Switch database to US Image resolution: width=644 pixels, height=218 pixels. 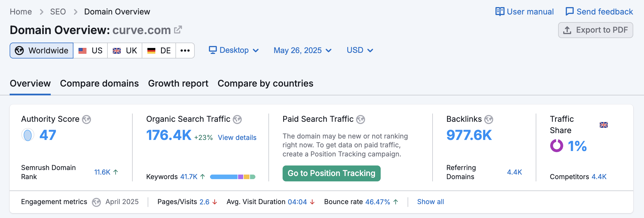(x=90, y=51)
